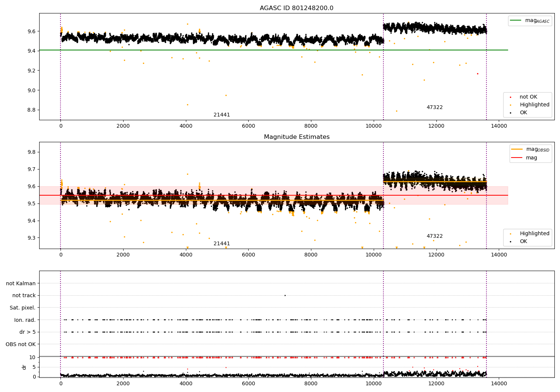Click "Highlighted" in the middle plot legend
The height and width of the screenshot is (392, 560).
535,234
